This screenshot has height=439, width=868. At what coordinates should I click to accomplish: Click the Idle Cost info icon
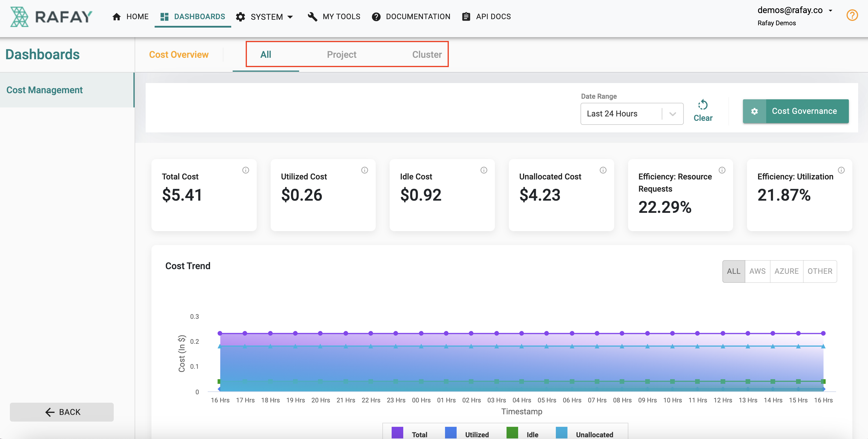(x=484, y=170)
